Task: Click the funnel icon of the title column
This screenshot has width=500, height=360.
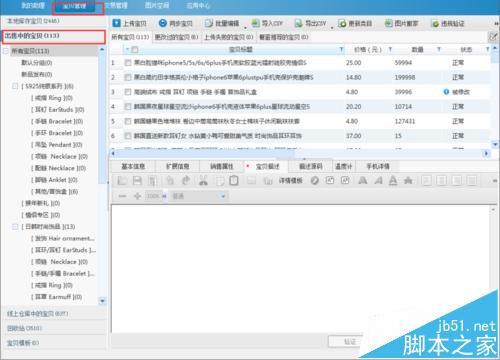Action: click(341, 49)
